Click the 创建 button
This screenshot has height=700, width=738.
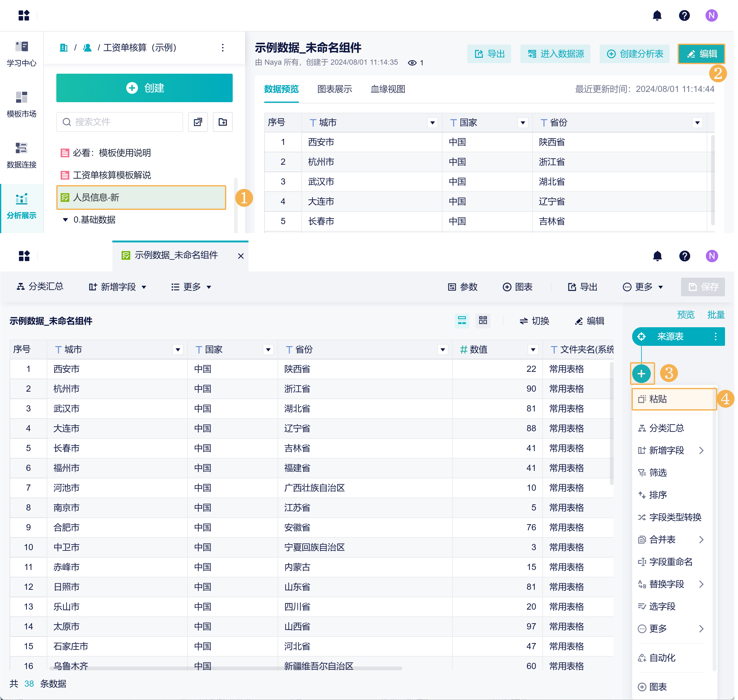[144, 88]
